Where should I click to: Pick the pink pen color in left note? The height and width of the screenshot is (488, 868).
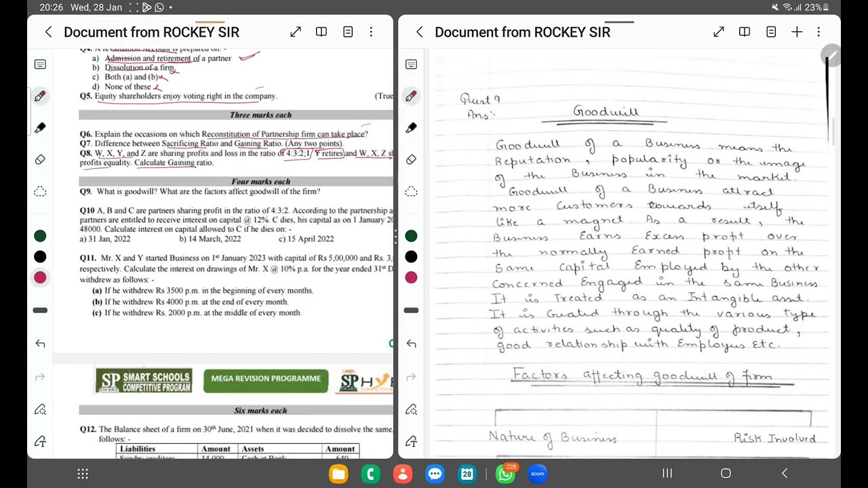click(x=40, y=277)
